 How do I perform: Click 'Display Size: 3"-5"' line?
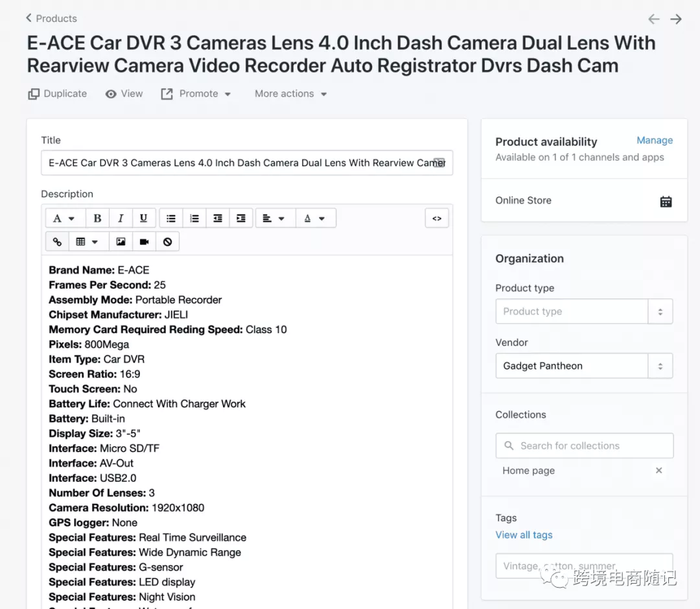pyautogui.click(x=95, y=433)
